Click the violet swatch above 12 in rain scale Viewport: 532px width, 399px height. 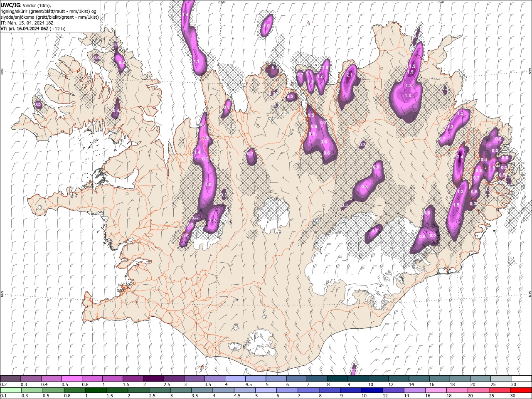click(393, 390)
